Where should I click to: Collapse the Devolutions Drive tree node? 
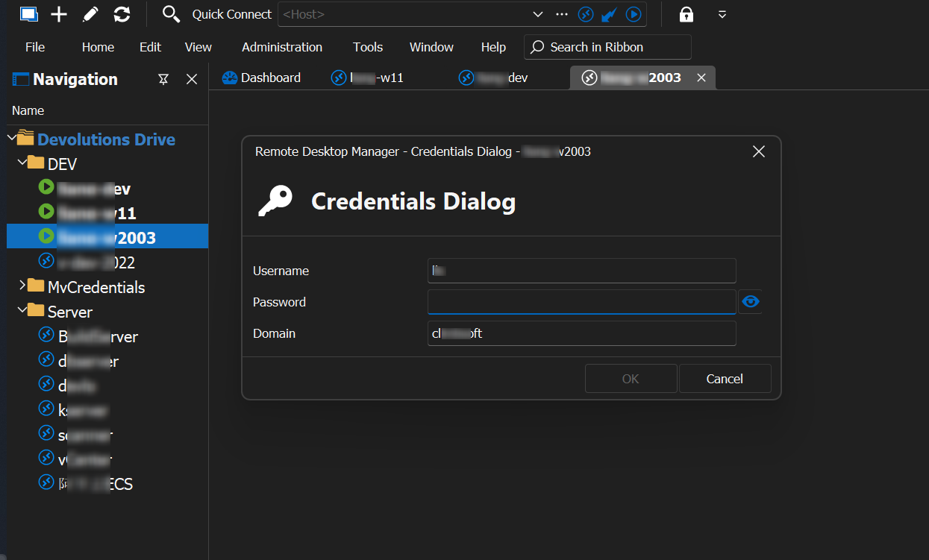pyautogui.click(x=11, y=138)
